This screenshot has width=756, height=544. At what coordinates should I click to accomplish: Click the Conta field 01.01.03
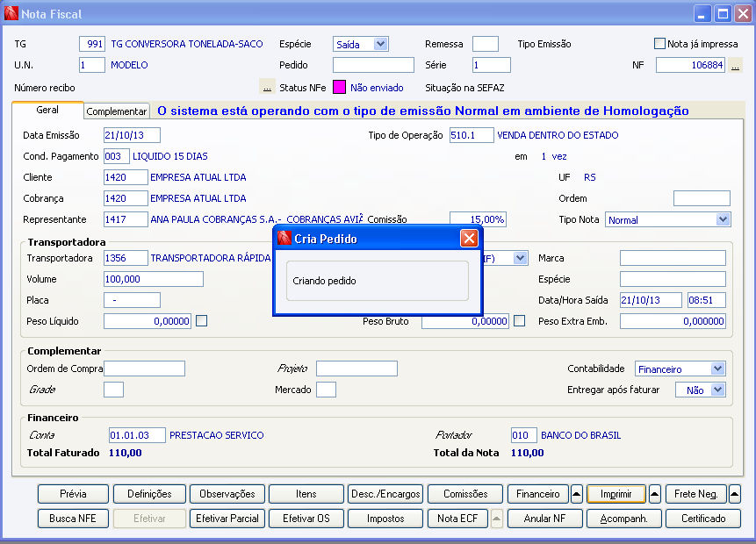tap(137, 435)
